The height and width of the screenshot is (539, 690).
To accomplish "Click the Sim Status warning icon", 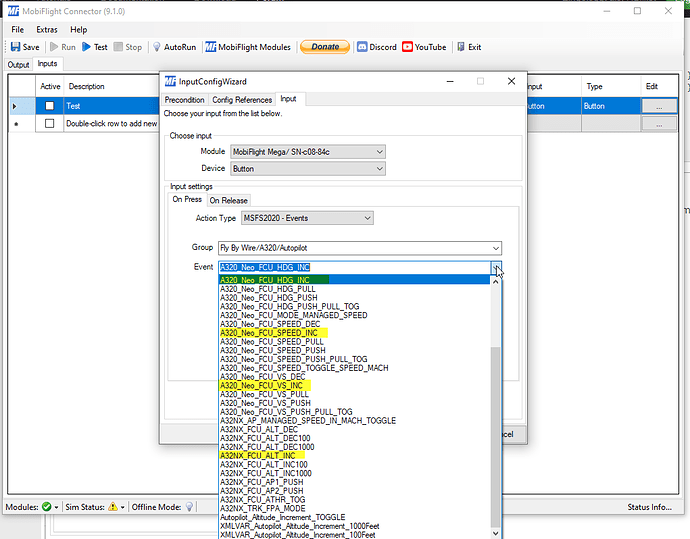I will [x=112, y=507].
